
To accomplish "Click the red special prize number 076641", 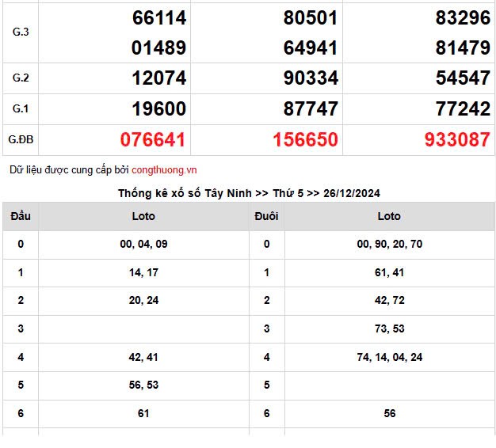I will tap(153, 140).
